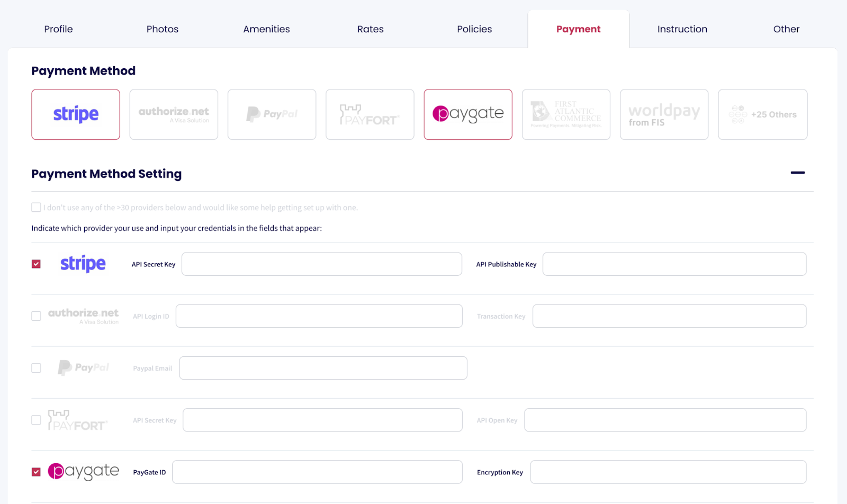Click the 'Indicate which provider your use' instruction text

click(x=177, y=228)
